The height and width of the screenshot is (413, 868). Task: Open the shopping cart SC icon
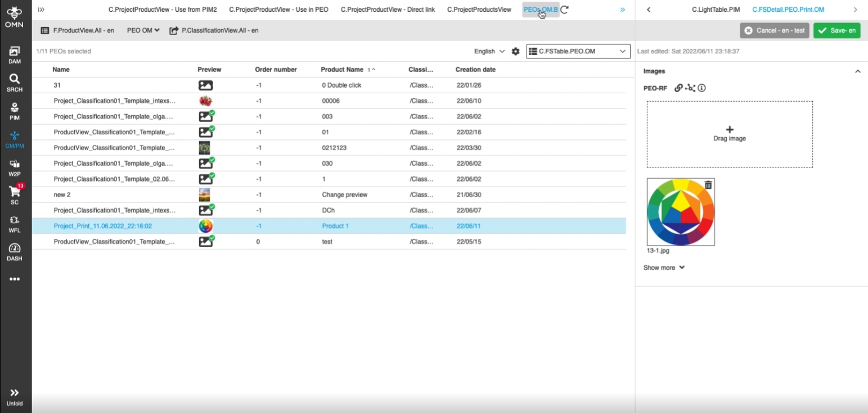click(x=15, y=194)
